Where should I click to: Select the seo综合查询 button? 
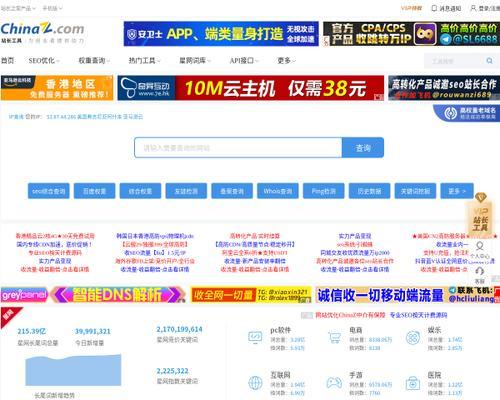point(49,191)
